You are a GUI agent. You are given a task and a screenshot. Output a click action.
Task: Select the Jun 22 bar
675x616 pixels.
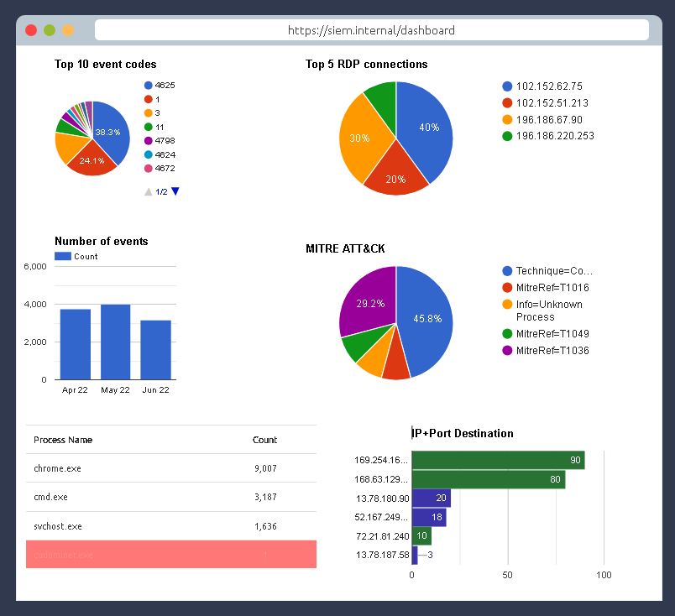click(x=155, y=350)
